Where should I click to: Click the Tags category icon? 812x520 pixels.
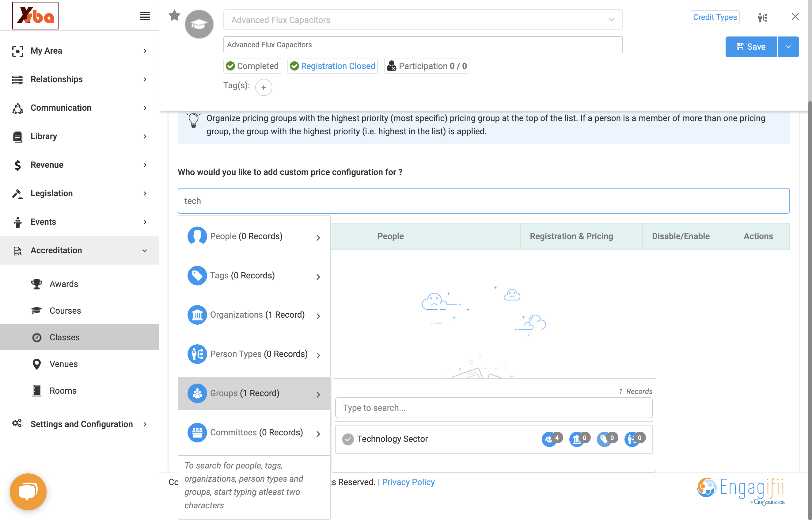pos(197,276)
